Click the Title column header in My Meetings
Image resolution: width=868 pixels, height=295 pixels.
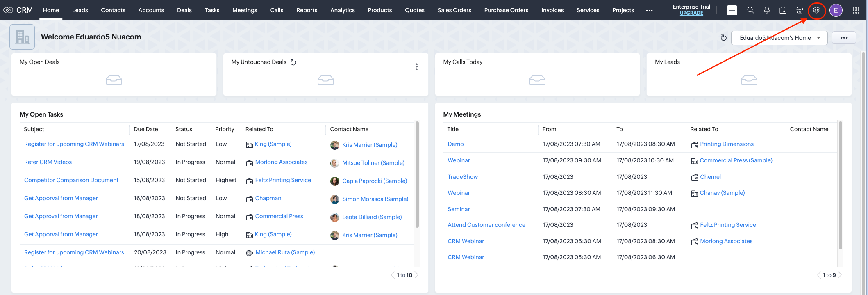click(453, 129)
